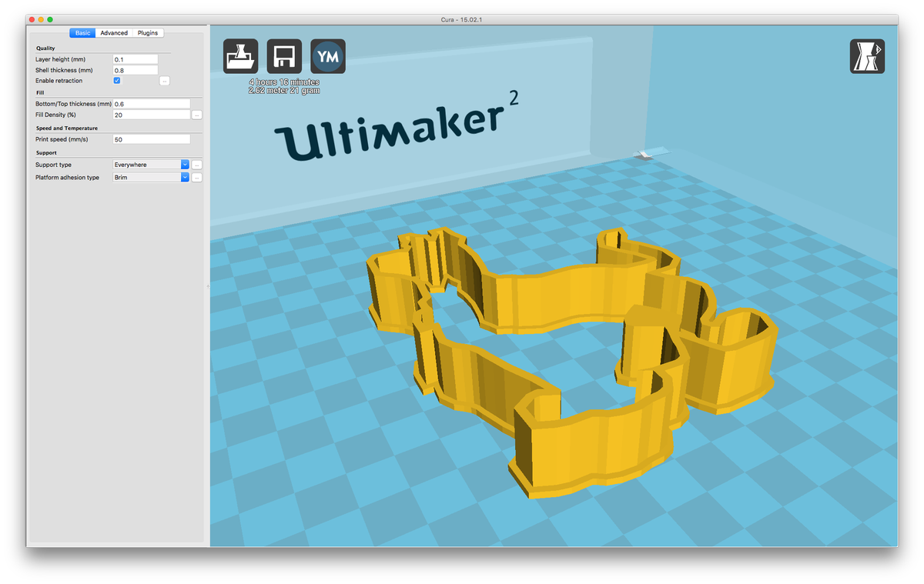Click the Layer height input field

click(x=136, y=59)
